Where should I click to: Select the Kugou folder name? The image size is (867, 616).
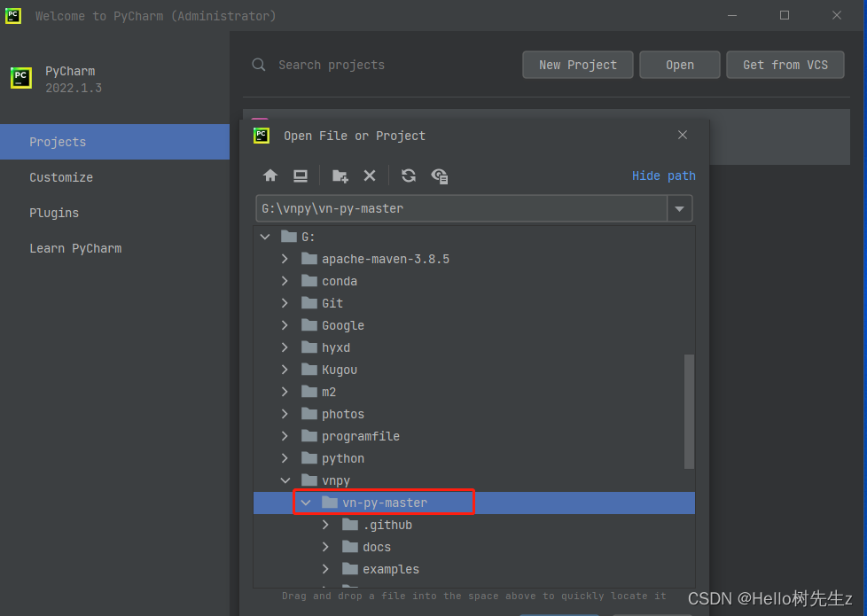340,370
